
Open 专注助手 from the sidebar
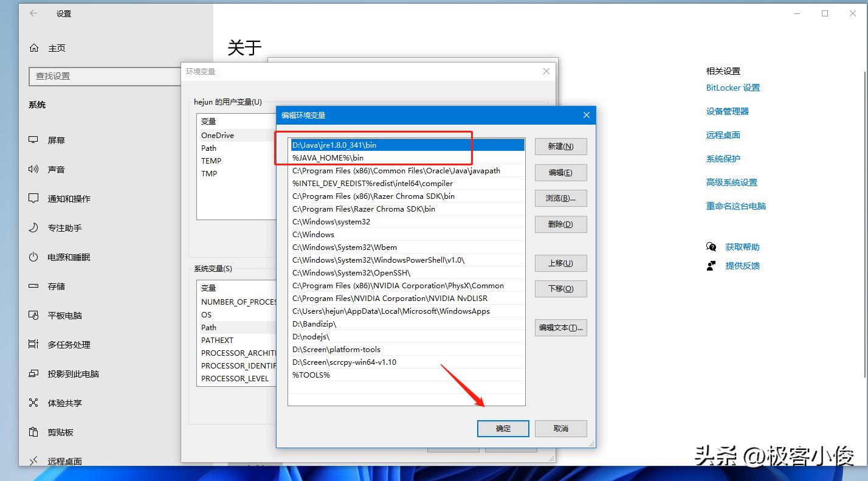(33, 227)
